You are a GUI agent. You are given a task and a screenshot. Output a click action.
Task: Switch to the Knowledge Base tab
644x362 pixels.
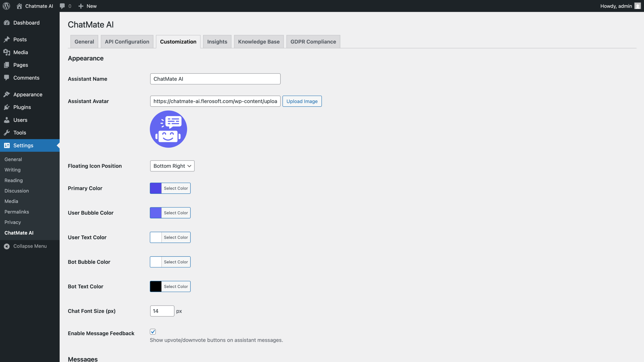tap(259, 42)
